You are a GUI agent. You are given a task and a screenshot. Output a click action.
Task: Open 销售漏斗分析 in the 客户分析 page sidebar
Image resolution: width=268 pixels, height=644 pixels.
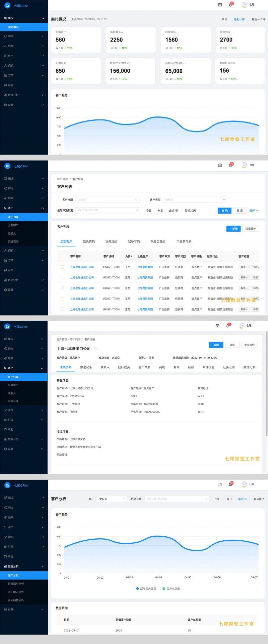[16, 584]
